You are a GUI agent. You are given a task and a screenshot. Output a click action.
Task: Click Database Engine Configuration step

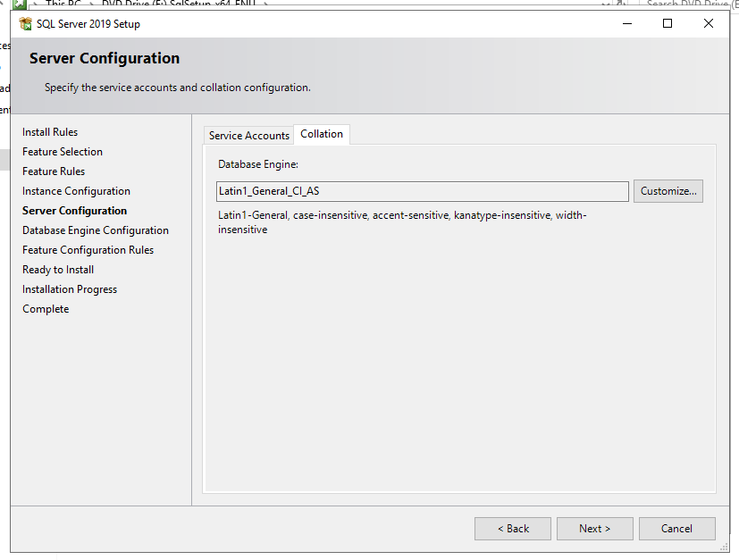click(x=96, y=230)
